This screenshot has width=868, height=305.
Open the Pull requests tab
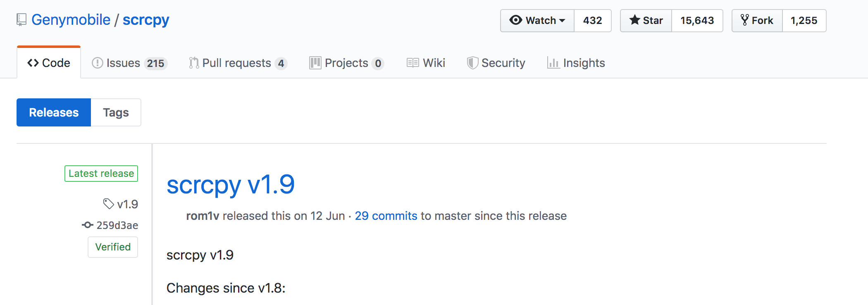[238, 63]
